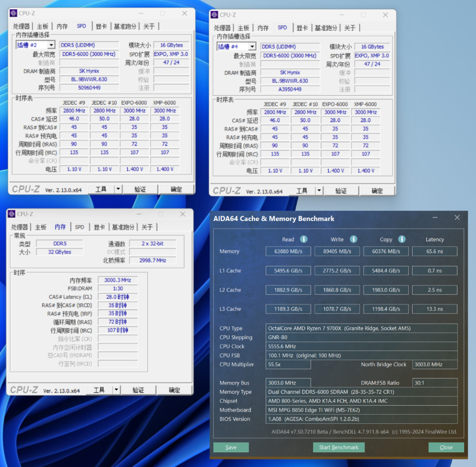
Task: Click Start Benchmark in AIDA64
Action: 339,447
